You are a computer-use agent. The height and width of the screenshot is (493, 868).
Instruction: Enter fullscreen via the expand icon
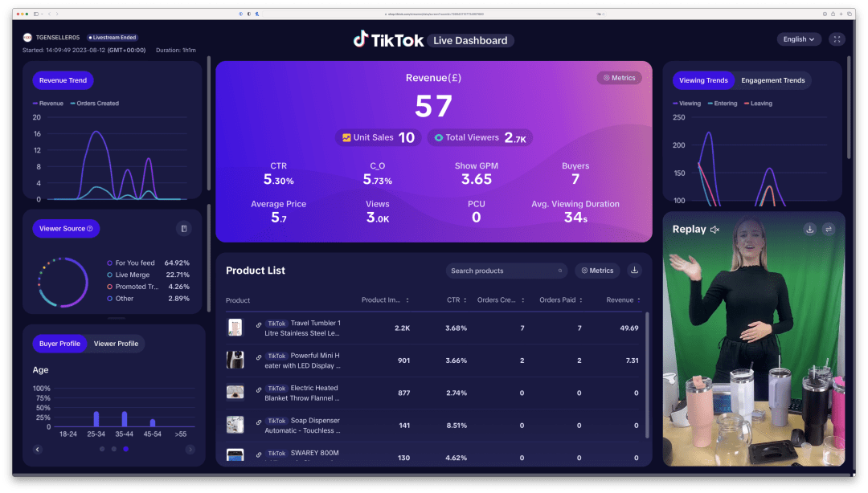(837, 39)
